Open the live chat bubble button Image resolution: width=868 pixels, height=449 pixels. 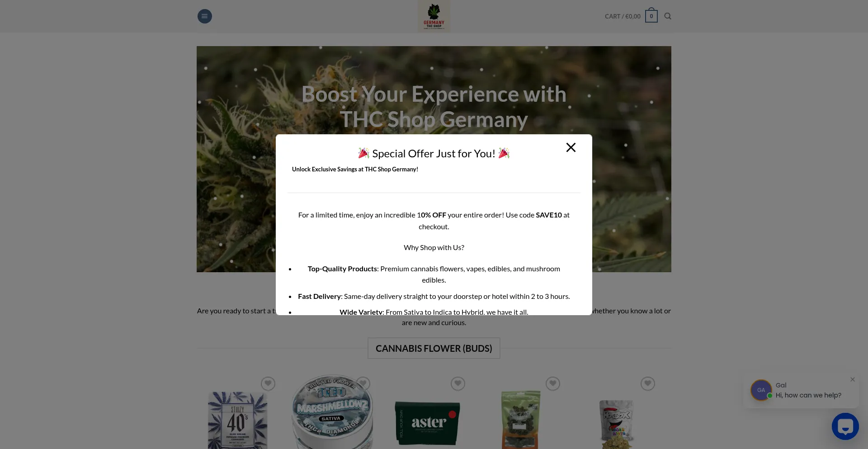click(x=845, y=426)
